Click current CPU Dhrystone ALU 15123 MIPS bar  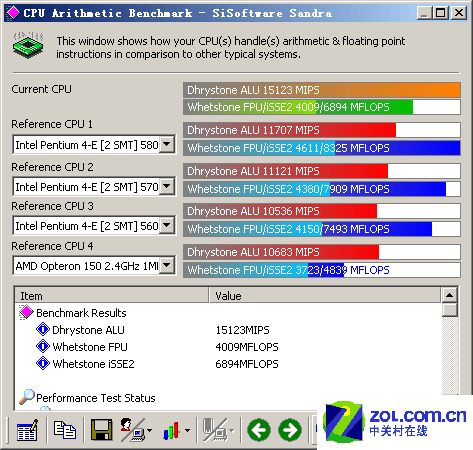coord(322,90)
